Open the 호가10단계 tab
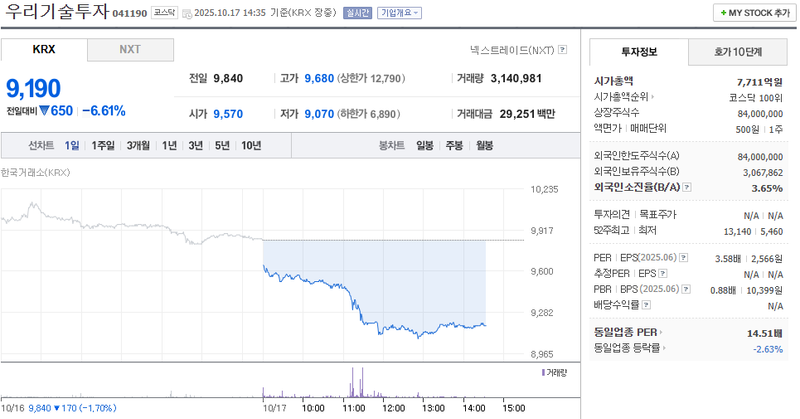Screen dimensions: 800x419 point(737,49)
